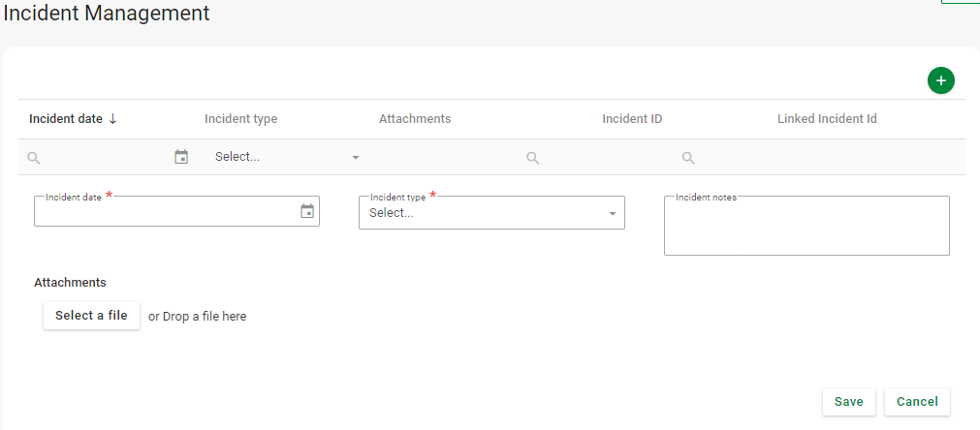Open the calendar picker in the filter row
The height and width of the screenshot is (430, 980).
[181, 157]
